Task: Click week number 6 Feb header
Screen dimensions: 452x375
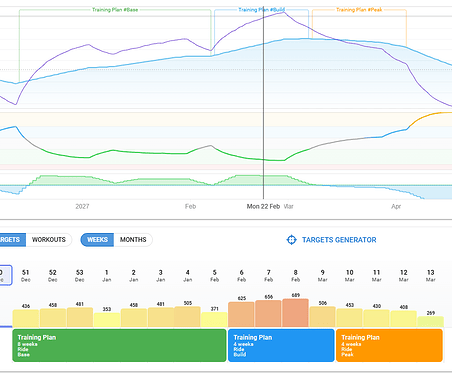Action: [x=242, y=275]
